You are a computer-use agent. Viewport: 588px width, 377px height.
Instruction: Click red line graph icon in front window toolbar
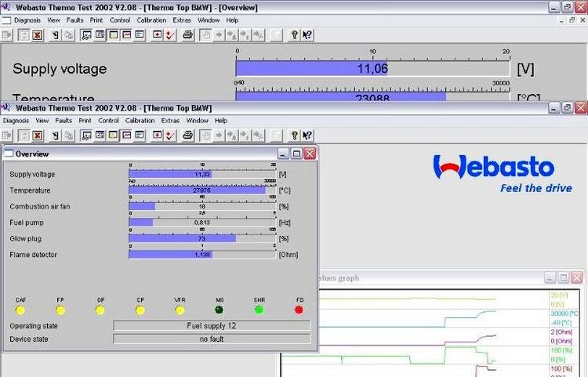pos(127,136)
